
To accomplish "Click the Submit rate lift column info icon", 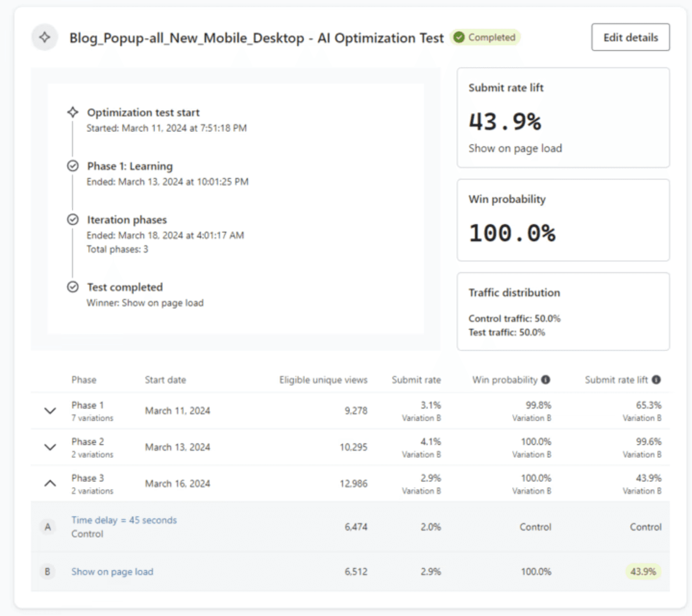I will coord(656,380).
